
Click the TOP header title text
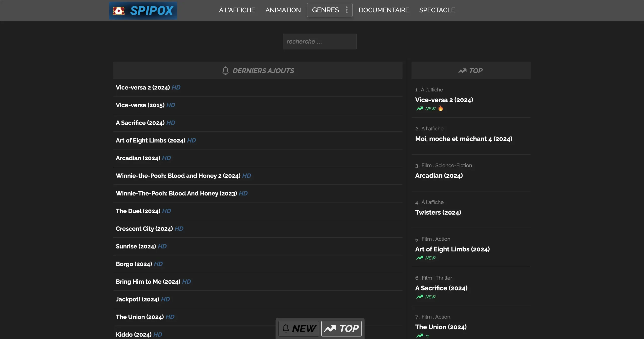click(x=476, y=71)
